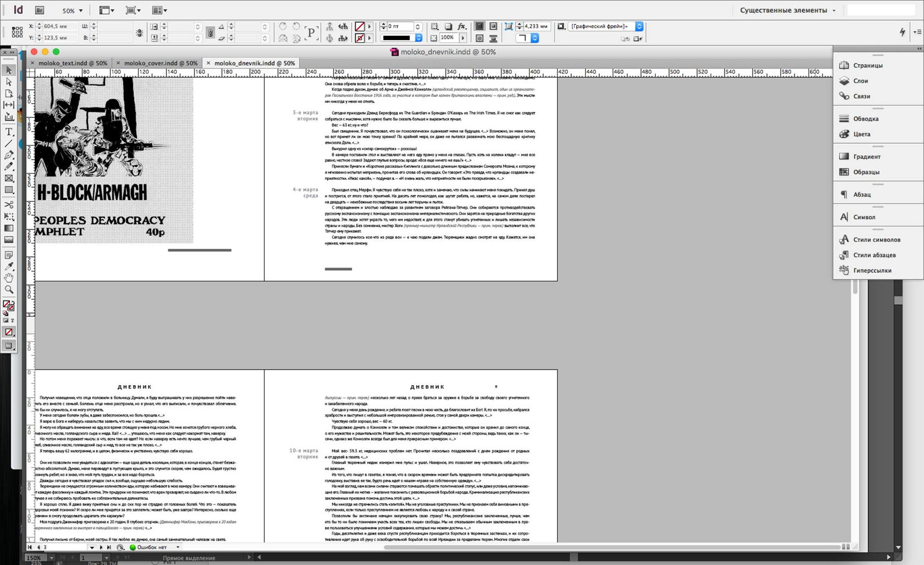The width and height of the screenshot is (924, 565).
Task: Open the Стили абзацев panel
Action: (874, 255)
